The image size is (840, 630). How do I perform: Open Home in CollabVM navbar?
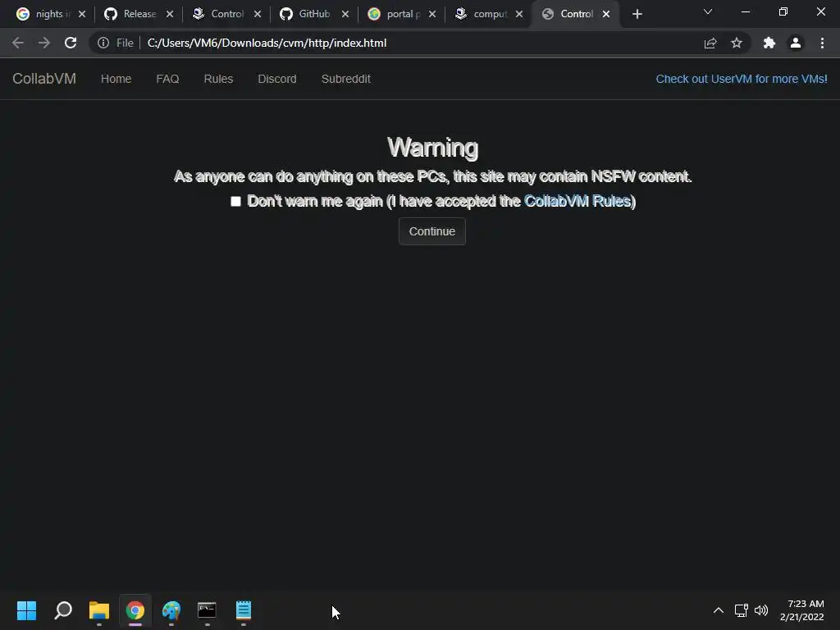coord(116,79)
